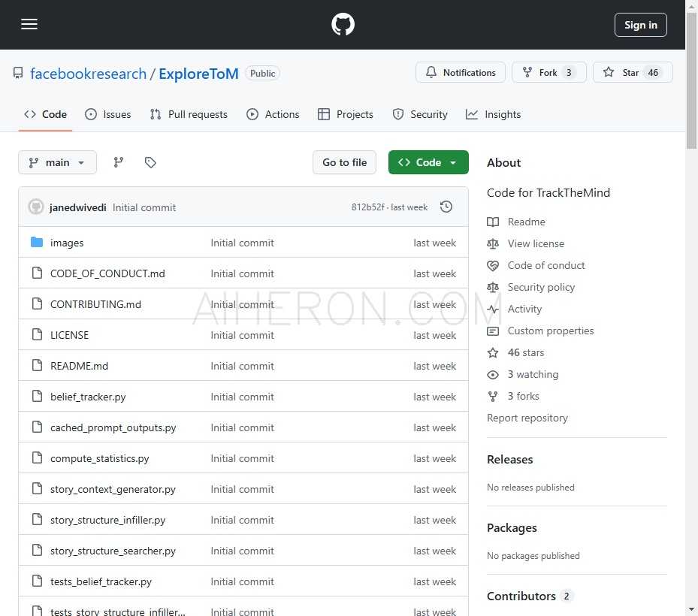The height and width of the screenshot is (616, 698).
Task: Open the Security tab
Action: pyautogui.click(x=420, y=114)
